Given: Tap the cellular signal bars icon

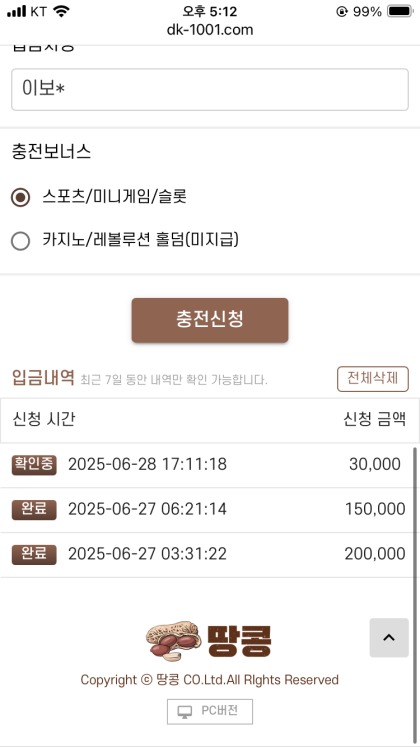Looking at the screenshot, I should point(17,11).
